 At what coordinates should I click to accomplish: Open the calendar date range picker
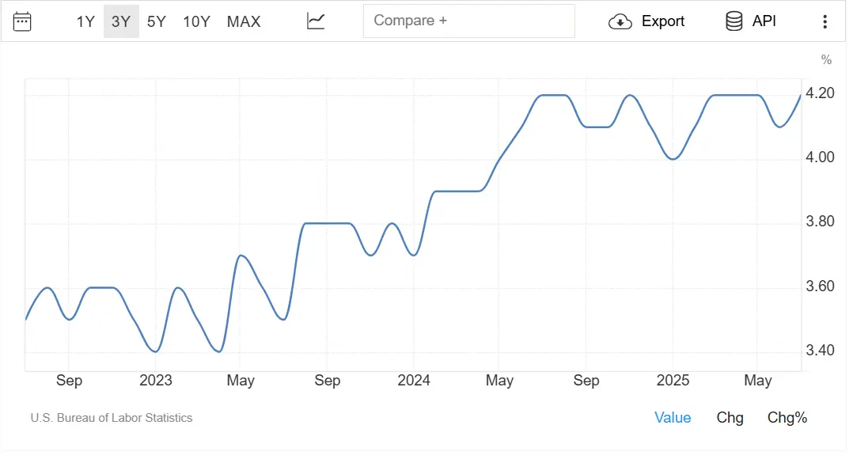pos(22,21)
